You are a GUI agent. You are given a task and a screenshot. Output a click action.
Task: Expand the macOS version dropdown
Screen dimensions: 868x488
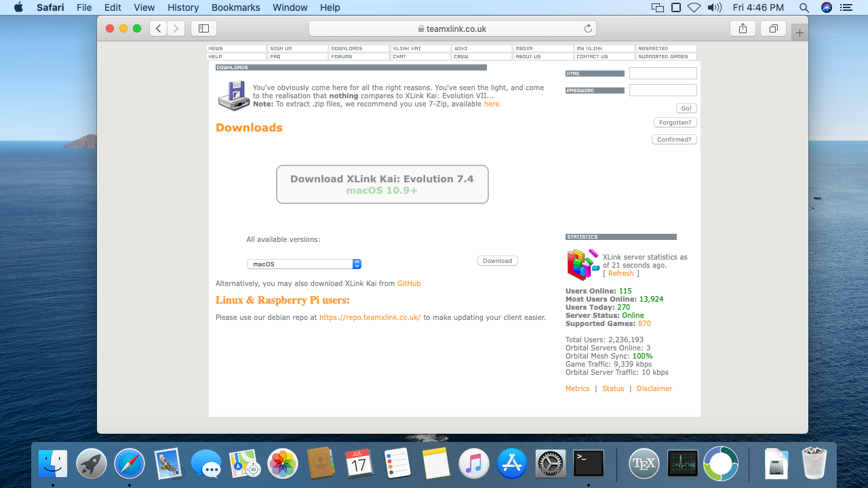[304, 264]
